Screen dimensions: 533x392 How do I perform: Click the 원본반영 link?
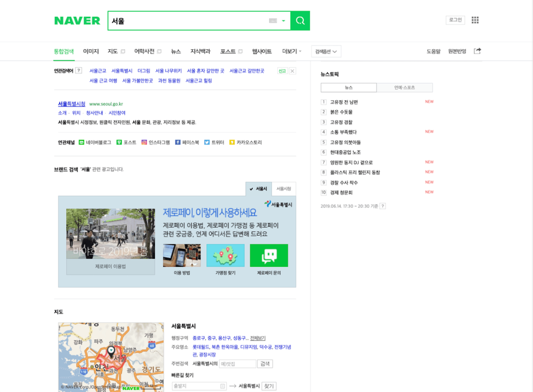[457, 51]
